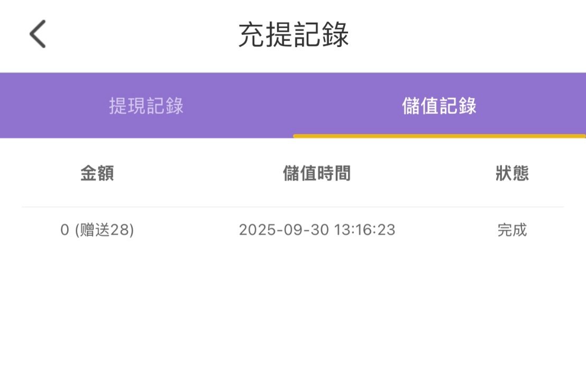Click the 0 amount value
586x392 pixels.
point(65,230)
